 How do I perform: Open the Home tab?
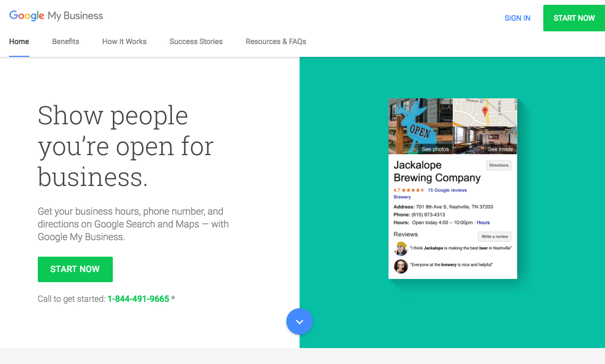19,41
